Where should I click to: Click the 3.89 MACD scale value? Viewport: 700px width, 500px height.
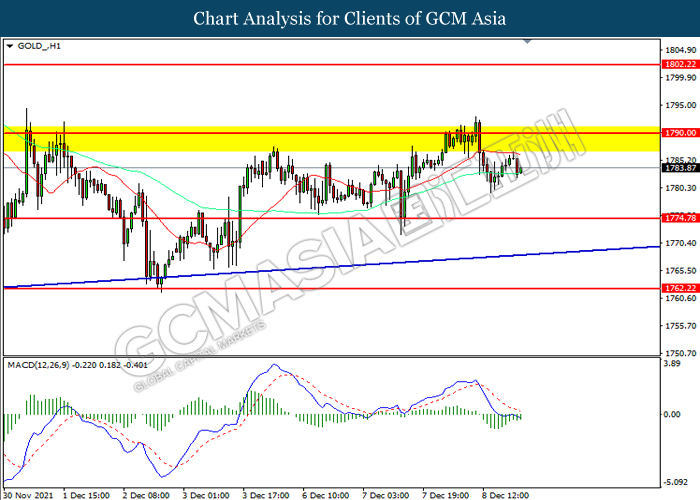pyautogui.click(x=672, y=364)
